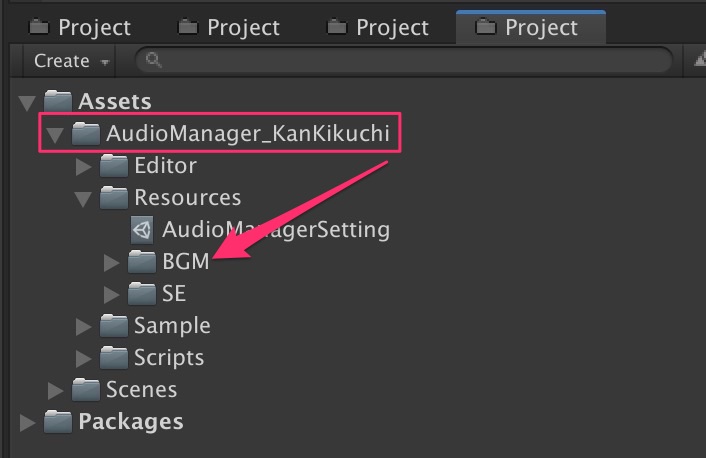Select the Sample folder label
The height and width of the screenshot is (458, 706).
[x=172, y=326]
